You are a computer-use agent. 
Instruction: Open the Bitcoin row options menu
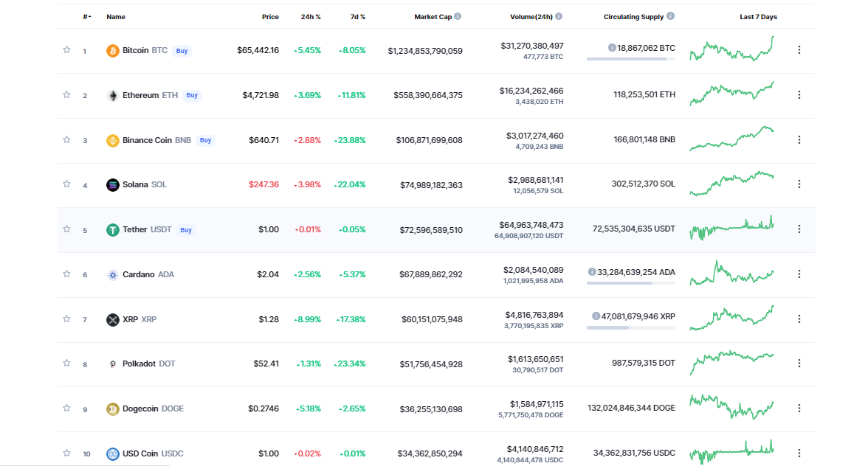tap(799, 49)
